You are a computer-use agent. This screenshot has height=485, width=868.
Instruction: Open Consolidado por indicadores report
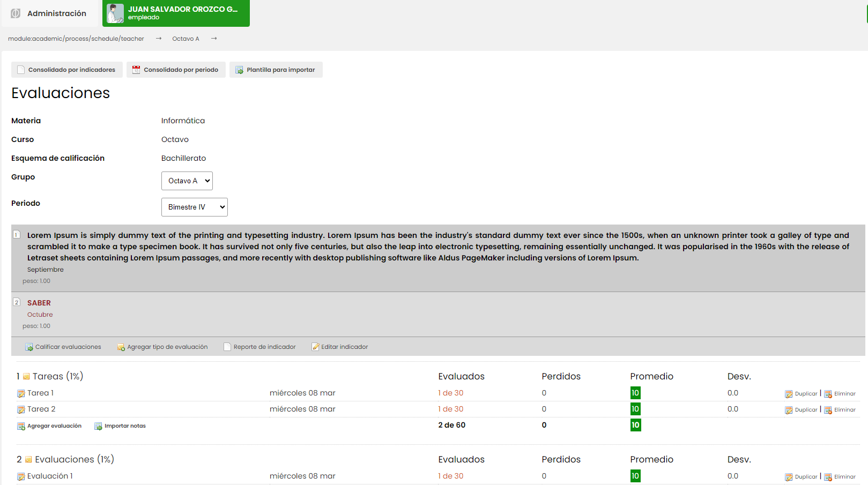pos(67,70)
